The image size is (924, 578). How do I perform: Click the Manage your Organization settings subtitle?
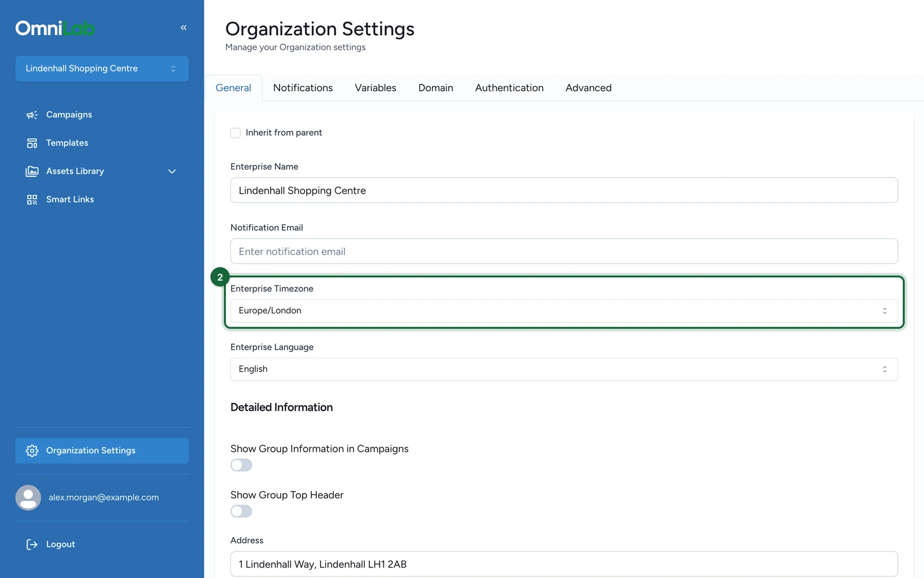point(296,47)
